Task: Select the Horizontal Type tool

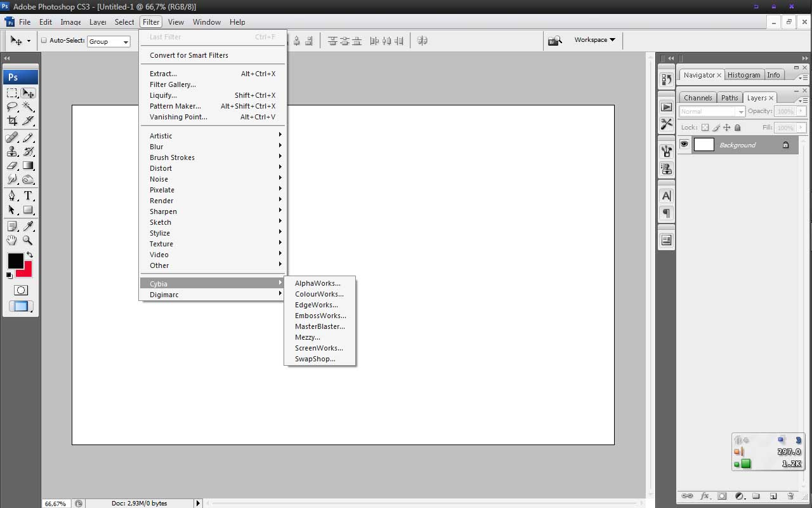Action: tap(29, 196)
